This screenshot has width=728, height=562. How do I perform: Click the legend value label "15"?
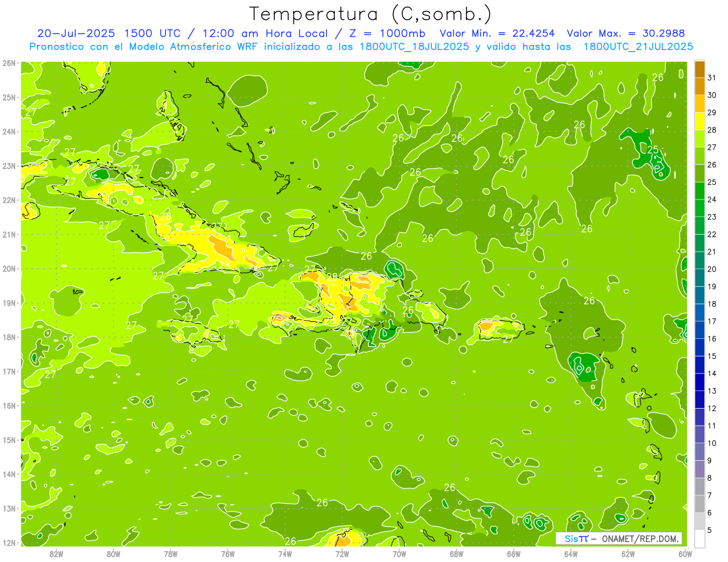coord(712,356)
